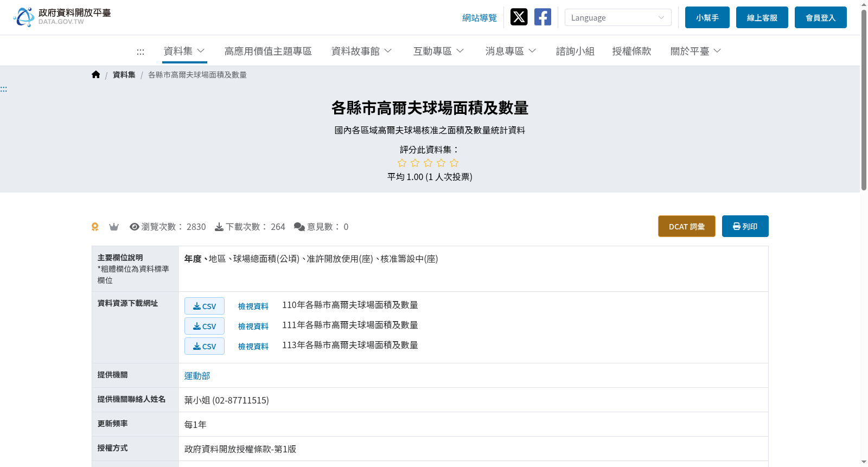
Task: Click the page vertical scrollbar thumb
Action: (864, 100)
